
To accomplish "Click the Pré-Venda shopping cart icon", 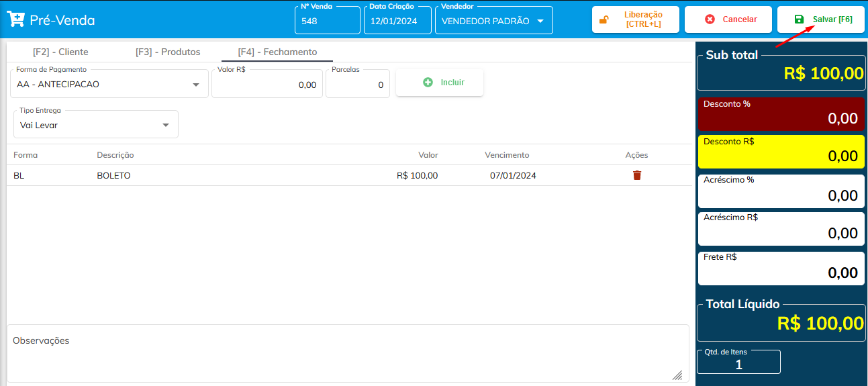I will (x=16, y=19).
